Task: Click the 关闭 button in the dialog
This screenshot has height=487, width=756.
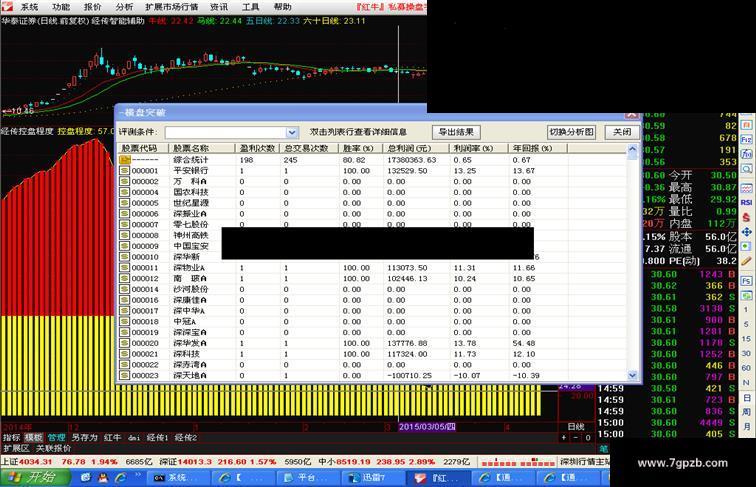Action: pyautogui.click(x=622, y=132)
